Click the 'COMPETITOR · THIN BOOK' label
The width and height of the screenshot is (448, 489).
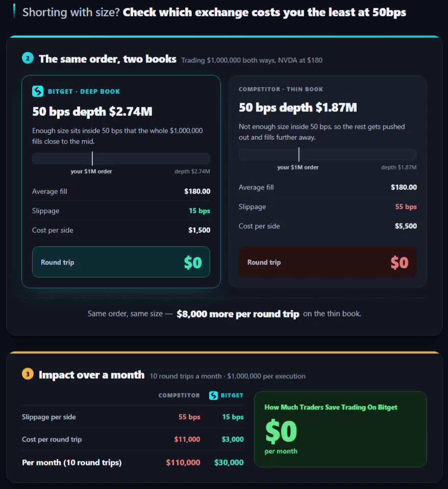(x=281, y=89)
